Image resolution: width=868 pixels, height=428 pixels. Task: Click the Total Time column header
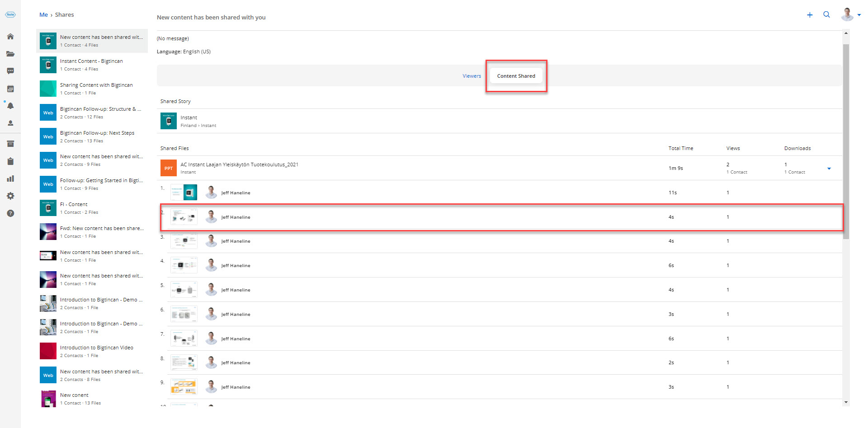pyautogui.click(x=680, y=148)
